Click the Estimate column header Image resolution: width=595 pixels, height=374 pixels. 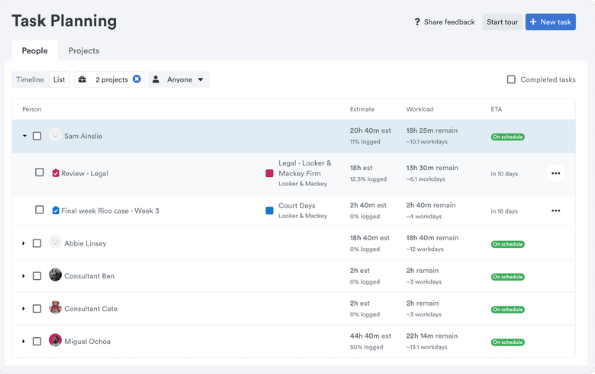tap(362, 109)
